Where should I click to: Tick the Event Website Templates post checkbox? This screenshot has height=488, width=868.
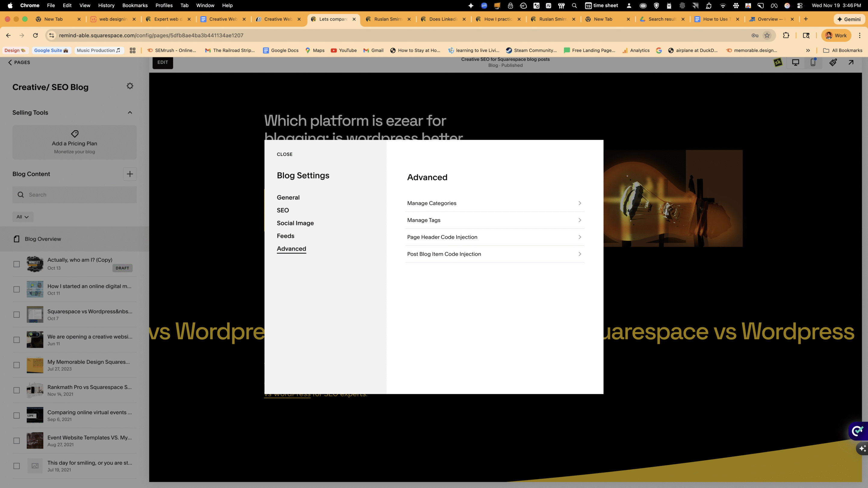pyautogui.click(x=17, y=440)
